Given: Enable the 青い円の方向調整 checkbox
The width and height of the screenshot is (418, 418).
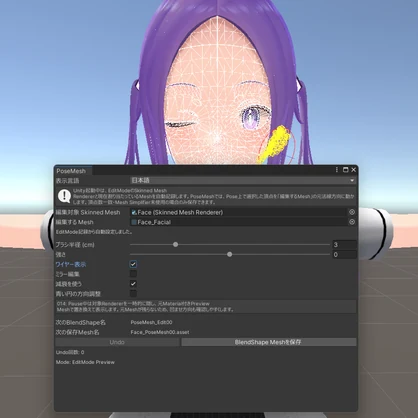Looking at the screenshot, I should tap(133, 293).
